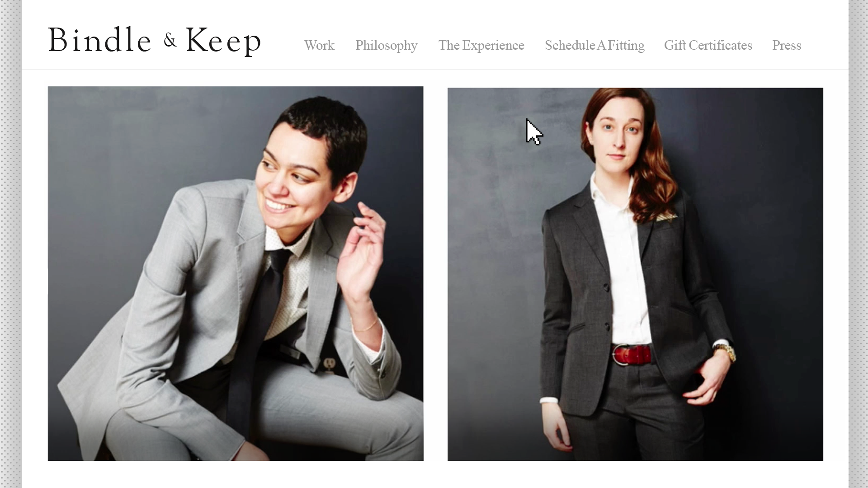The image size is (868, 488).
Task: Open the charcoal suit photo
Action: pos(635,274)
